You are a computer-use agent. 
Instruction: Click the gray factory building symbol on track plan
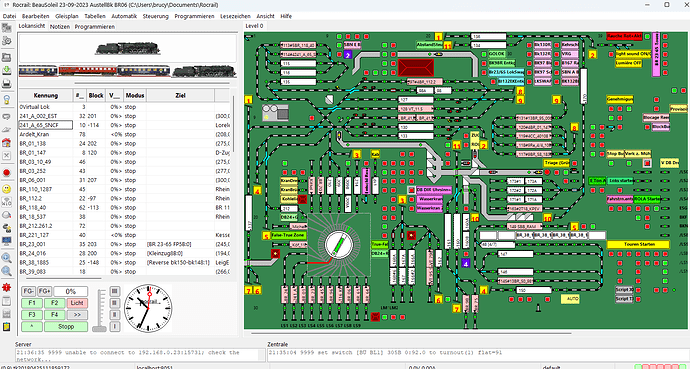(x=275, y=113)
